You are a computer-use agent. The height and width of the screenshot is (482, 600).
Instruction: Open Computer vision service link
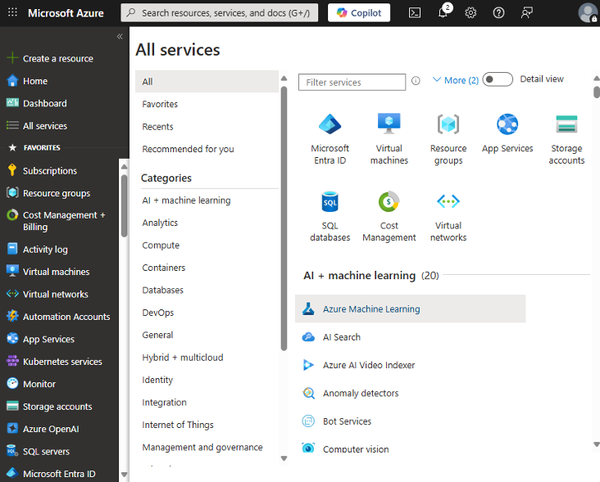coord(355,449)
